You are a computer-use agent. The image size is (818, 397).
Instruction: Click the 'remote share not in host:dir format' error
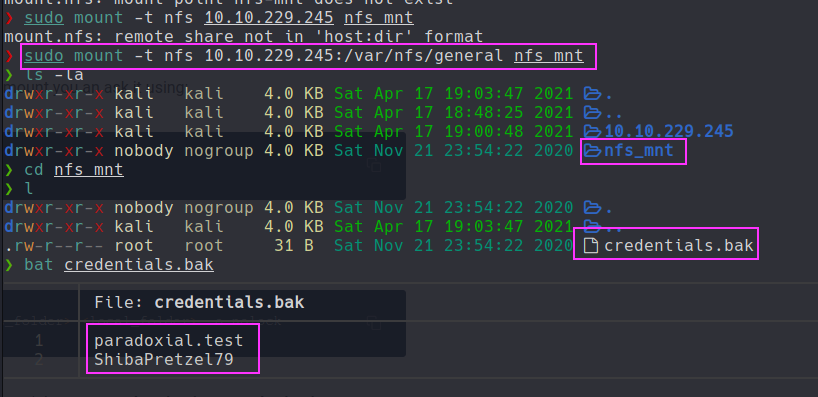point(243,37)
